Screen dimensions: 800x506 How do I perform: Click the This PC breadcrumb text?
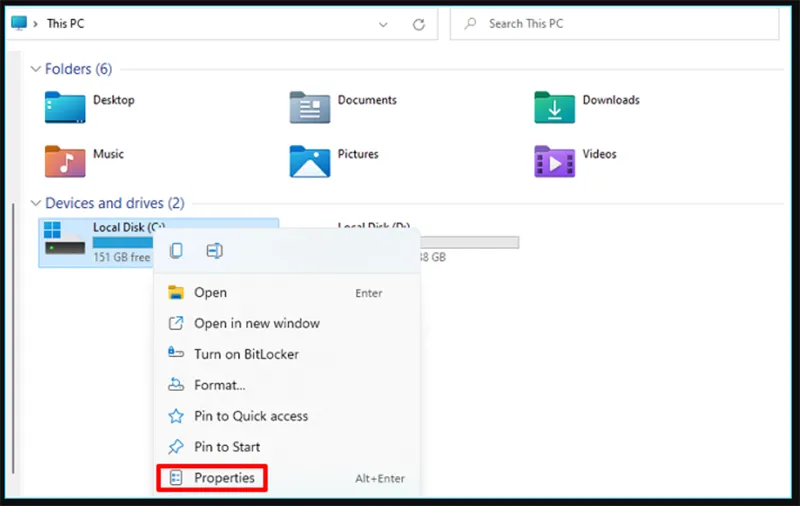[65, 23]
